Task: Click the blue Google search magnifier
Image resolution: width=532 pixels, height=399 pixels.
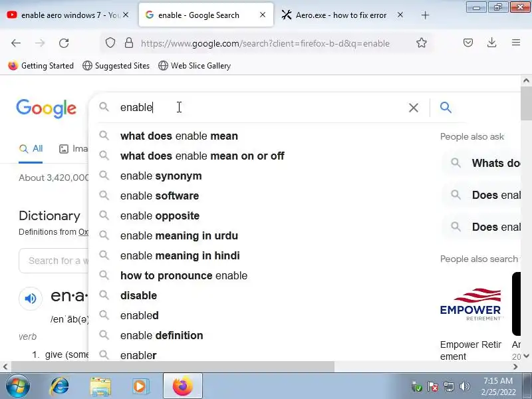Action: point(446,108)
